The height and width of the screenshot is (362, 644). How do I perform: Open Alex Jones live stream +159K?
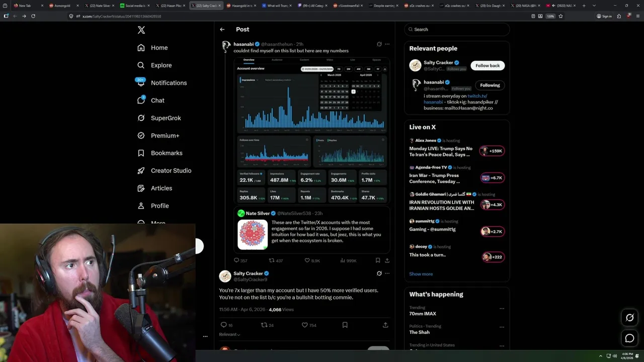point(457,148)
